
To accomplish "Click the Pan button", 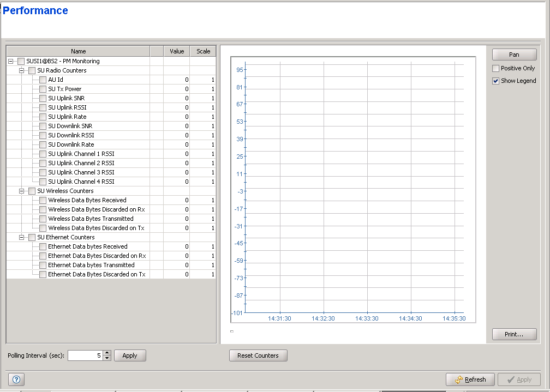I will [x=514, y=55].
